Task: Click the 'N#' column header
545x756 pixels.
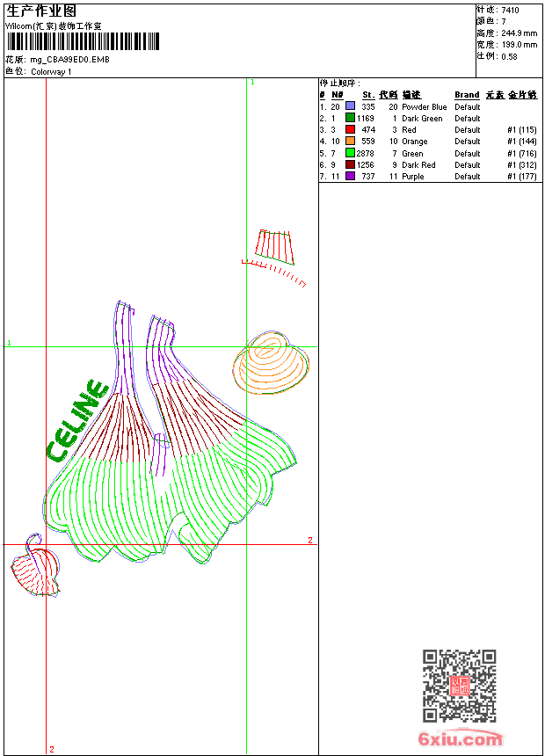Action: [338, 95]
